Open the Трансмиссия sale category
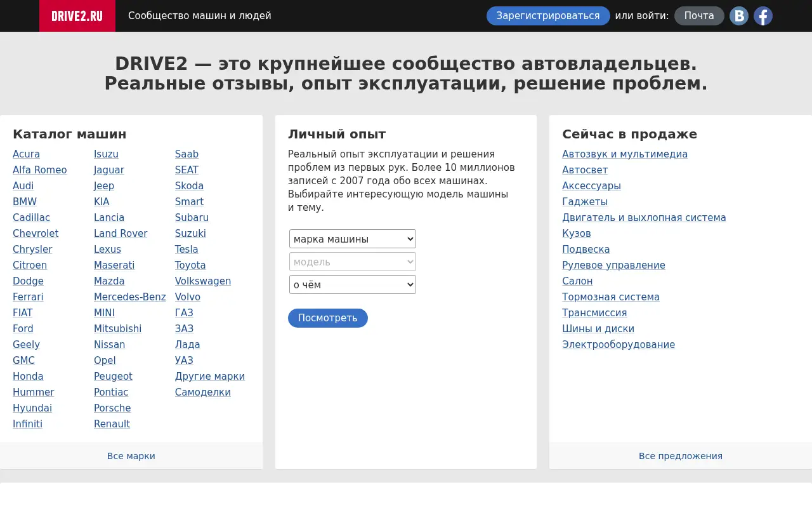This screenshot has width=812, height=508. (x=594, y=313)
